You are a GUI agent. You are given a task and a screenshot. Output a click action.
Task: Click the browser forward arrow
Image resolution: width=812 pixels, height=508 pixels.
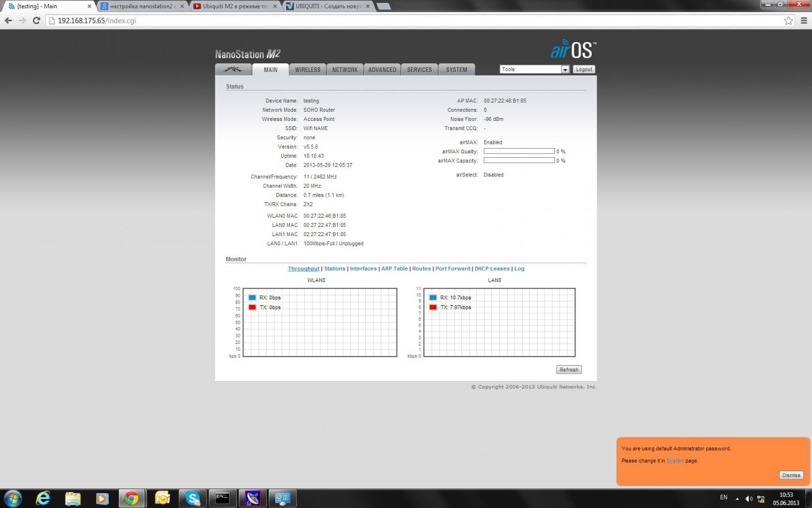click(22, 21)
